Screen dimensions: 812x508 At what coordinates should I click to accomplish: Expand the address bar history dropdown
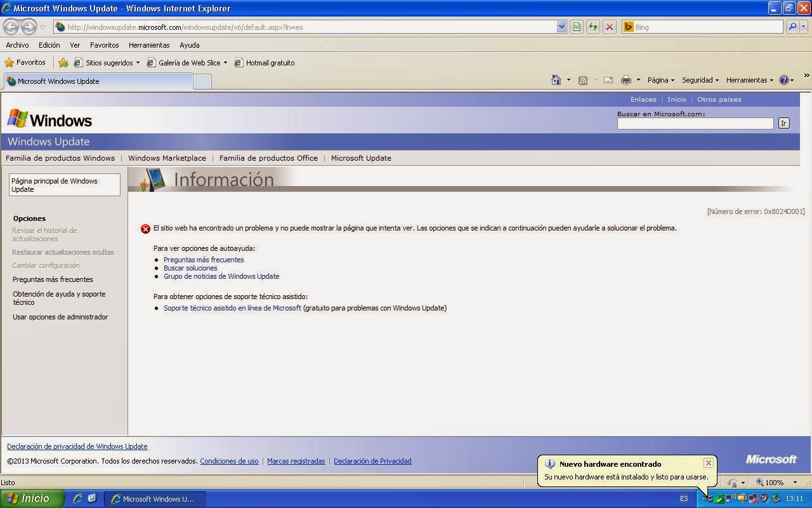pyautogui.click(x=561, y=27)
